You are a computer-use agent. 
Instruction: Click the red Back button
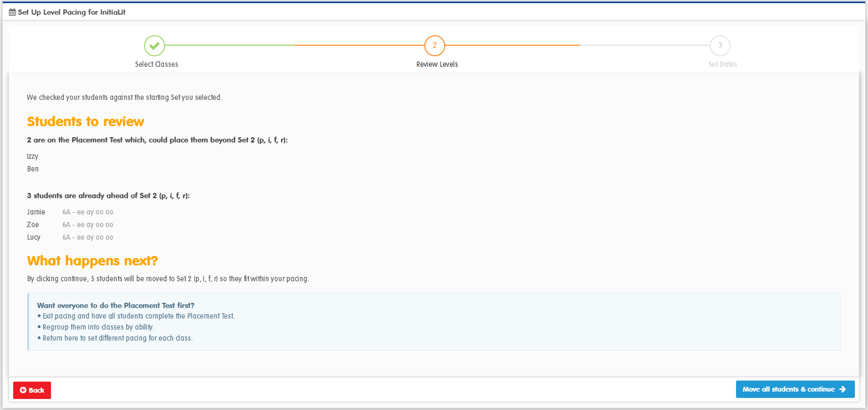(32, 390)
